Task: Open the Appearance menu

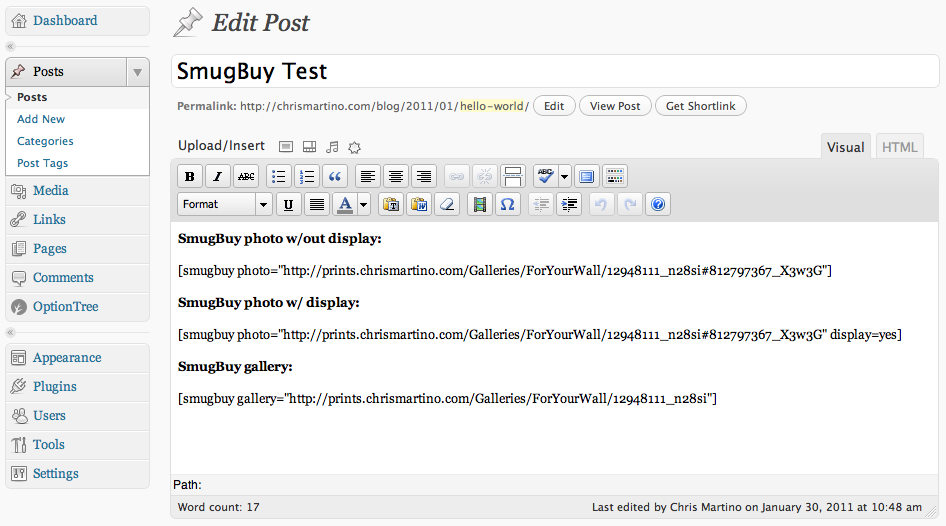Action: pyautogui.click(x=77, y=358)
